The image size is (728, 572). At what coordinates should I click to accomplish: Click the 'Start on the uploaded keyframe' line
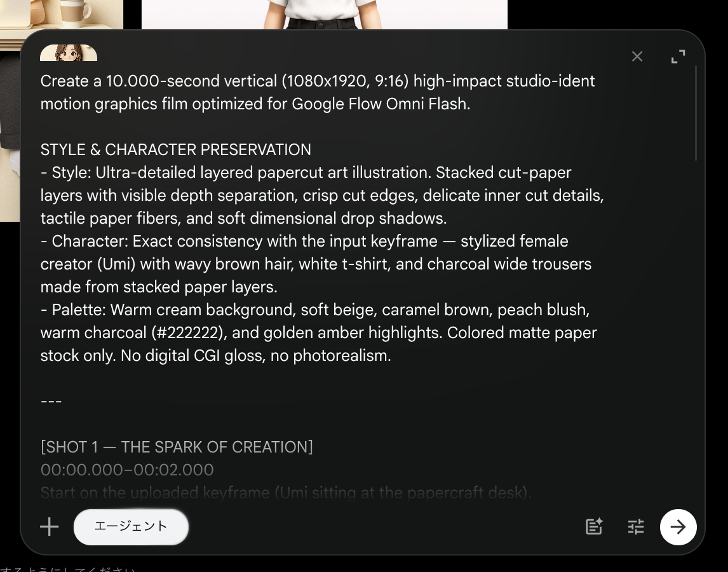click(286, 493)
